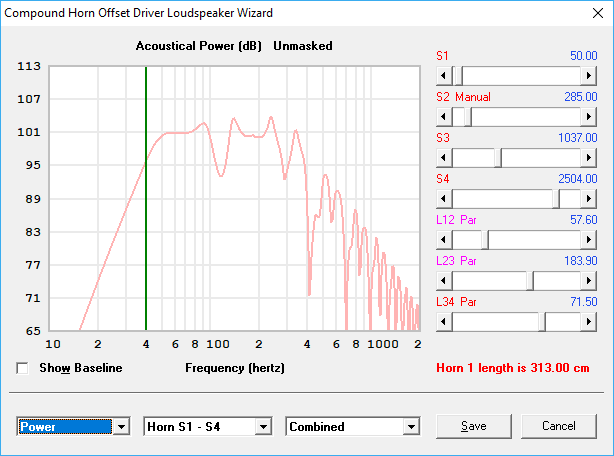Screen dimensions: 614x456
Task: Click the S3 slider left arrow
Action: (444, 158)
